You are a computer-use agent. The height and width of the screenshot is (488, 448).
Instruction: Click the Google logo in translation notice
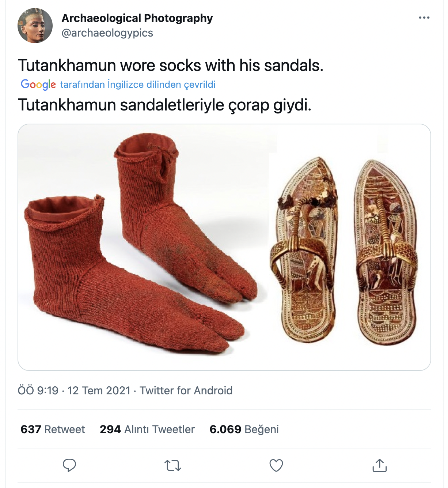[38, 85]
